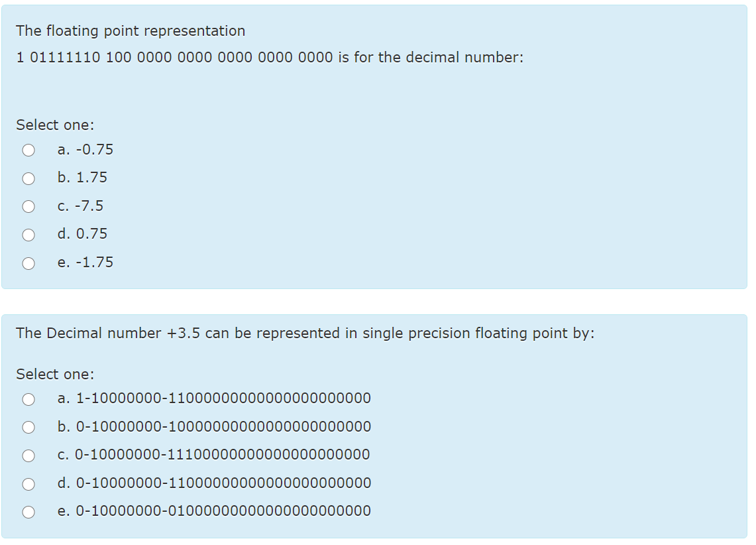
Task: Click answer text starting with 1-10000000
Action: click(214, 398)
